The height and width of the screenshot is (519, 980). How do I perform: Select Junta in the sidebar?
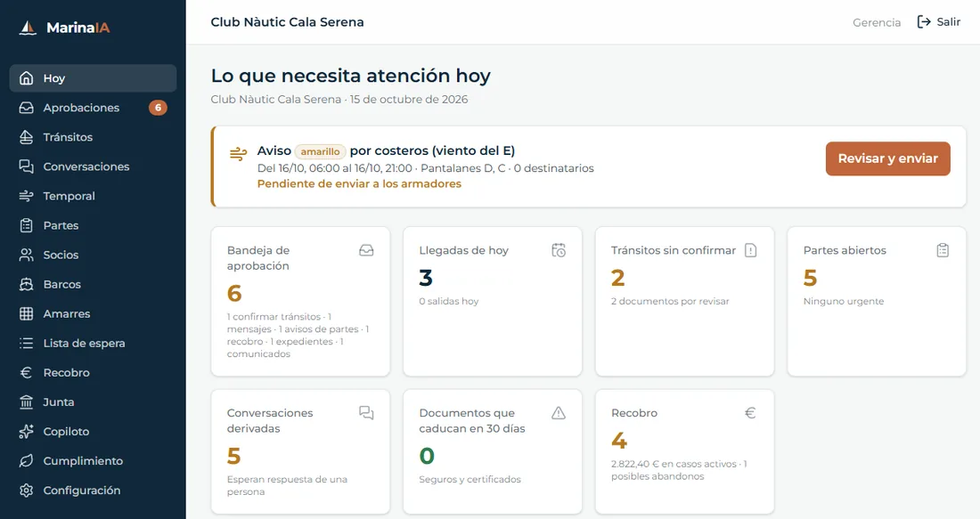94,401
